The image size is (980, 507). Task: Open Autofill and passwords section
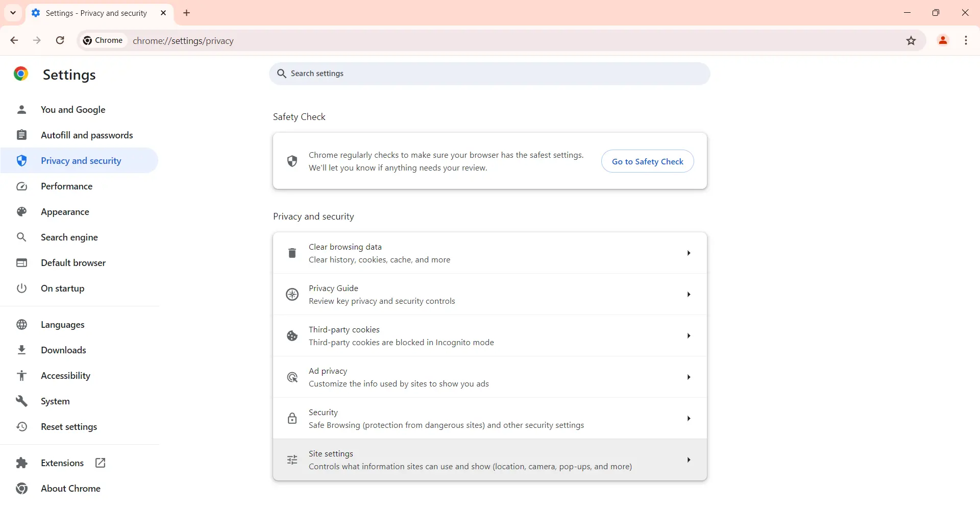[87, 135]
